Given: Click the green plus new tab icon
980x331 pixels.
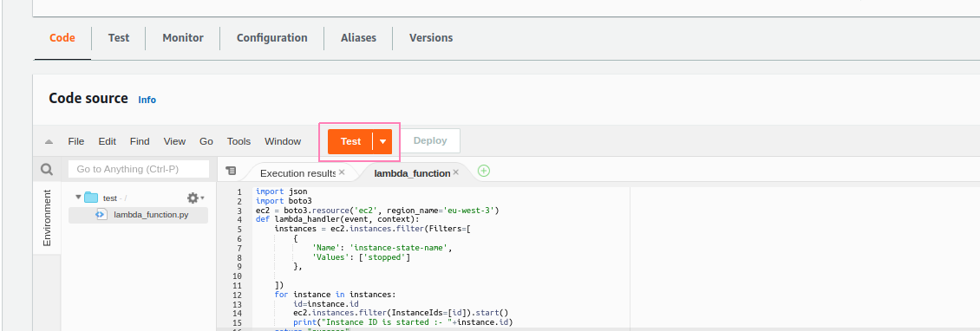Looking at the screenshot, I should click(x=484, y=171).
